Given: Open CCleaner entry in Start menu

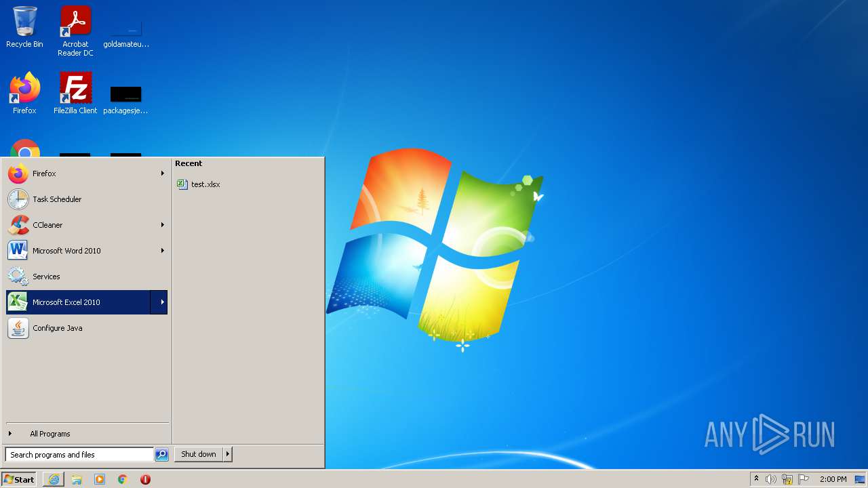Looking at the screenshot, I should click(87, 225).
